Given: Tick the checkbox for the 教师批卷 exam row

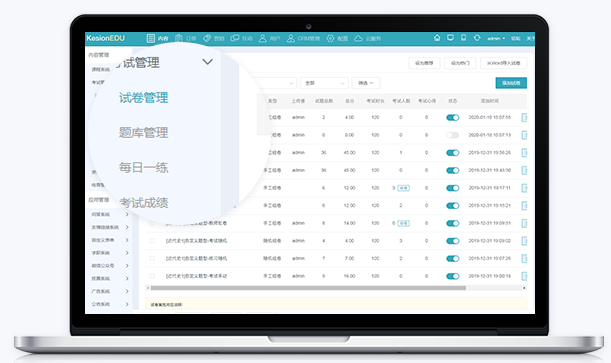Looking at the screenshot, I should click(x=152, y=223).
